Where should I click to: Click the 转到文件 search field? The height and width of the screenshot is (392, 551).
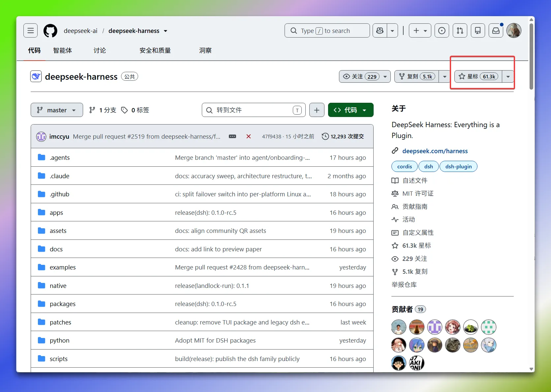254,110
